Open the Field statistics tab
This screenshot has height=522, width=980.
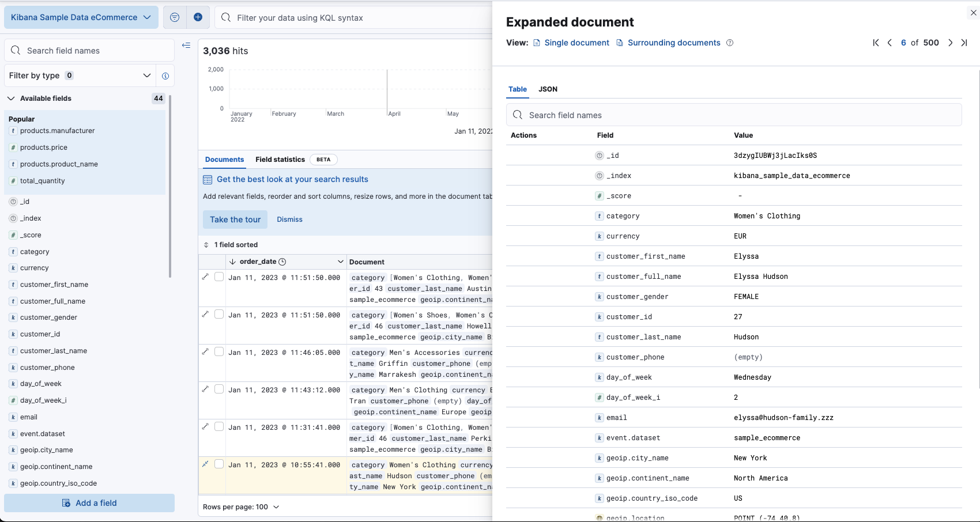click(280, 160)
